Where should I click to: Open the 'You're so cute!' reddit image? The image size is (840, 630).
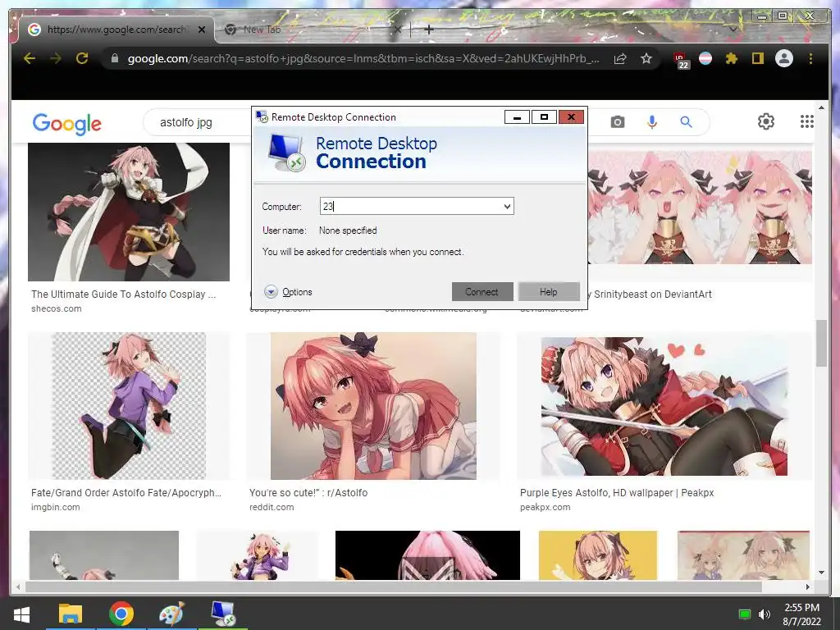pos(373,405)
